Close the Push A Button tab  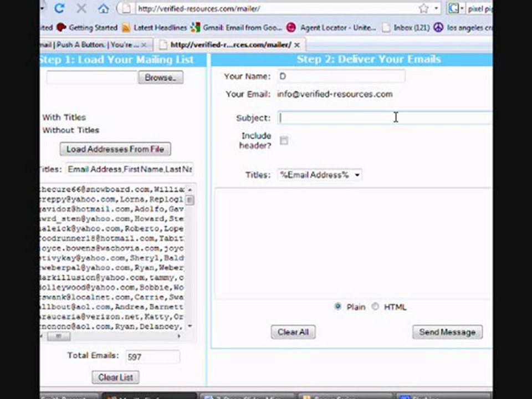(x=144, y=45)
